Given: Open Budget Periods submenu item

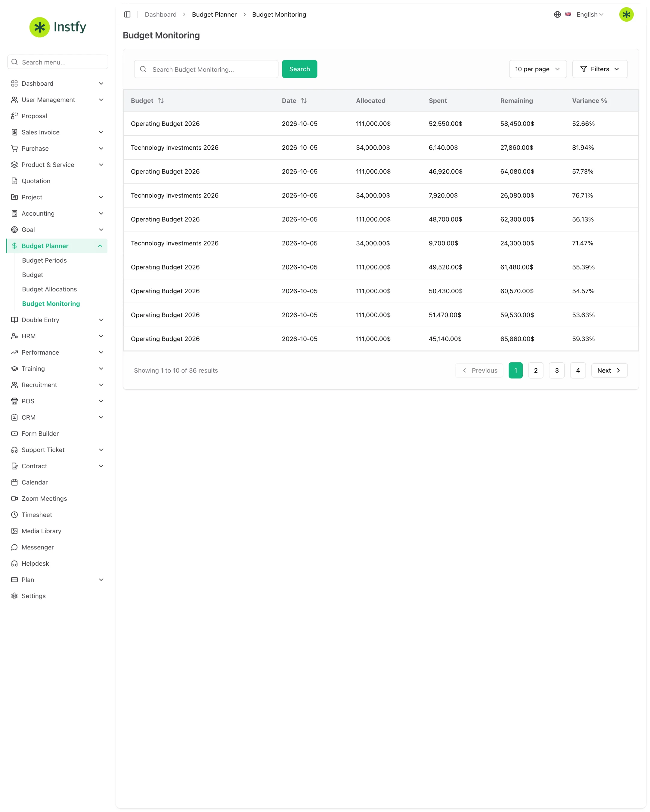Looking at the screenshot, I should coord(44,260).
